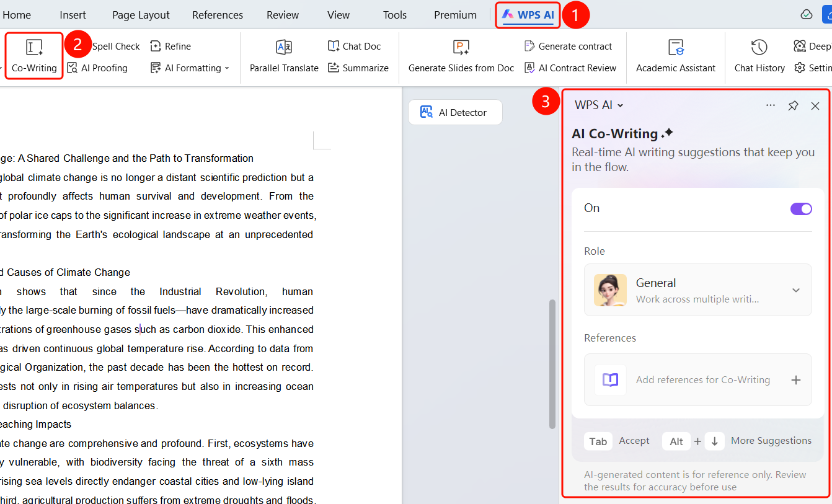Click the document's vertical scrollbar thumb
The height and width of the screenshot is (504, 832).
click(x=552, y=364)
